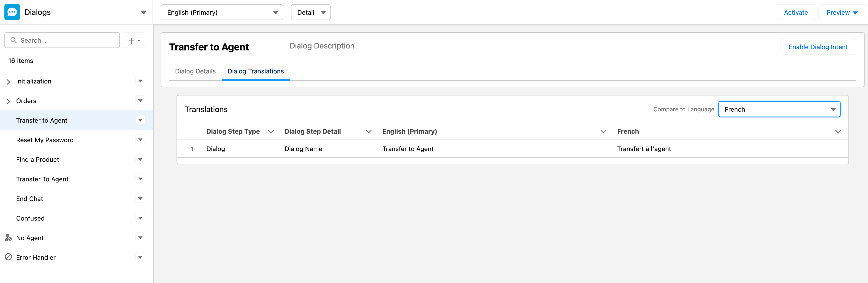Open the Reset My Password row menu arrow

tap(140, 140)
